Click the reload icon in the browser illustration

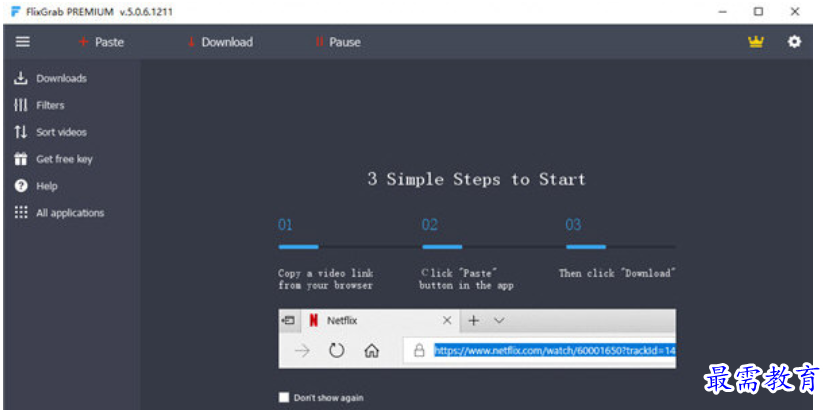click(x=336, y=350)
